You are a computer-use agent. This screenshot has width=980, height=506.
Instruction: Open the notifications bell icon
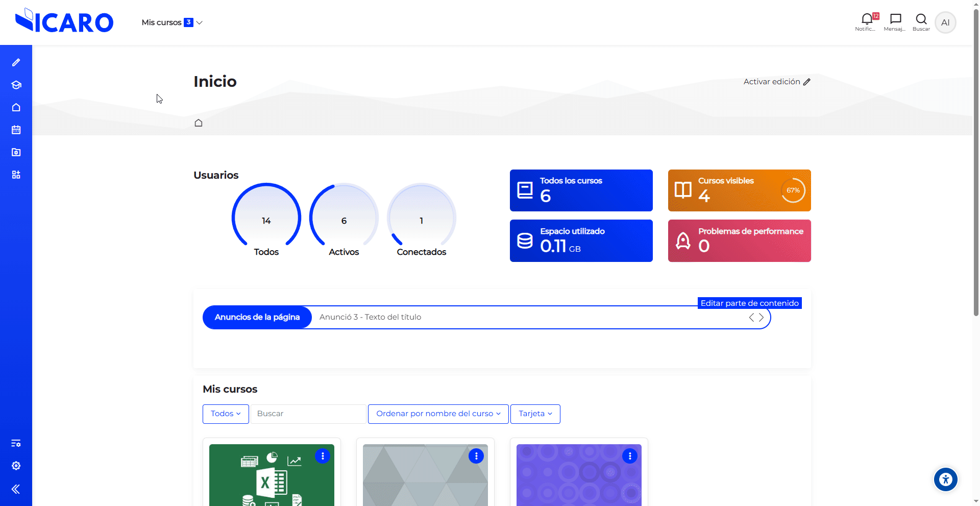click(866, 20)
